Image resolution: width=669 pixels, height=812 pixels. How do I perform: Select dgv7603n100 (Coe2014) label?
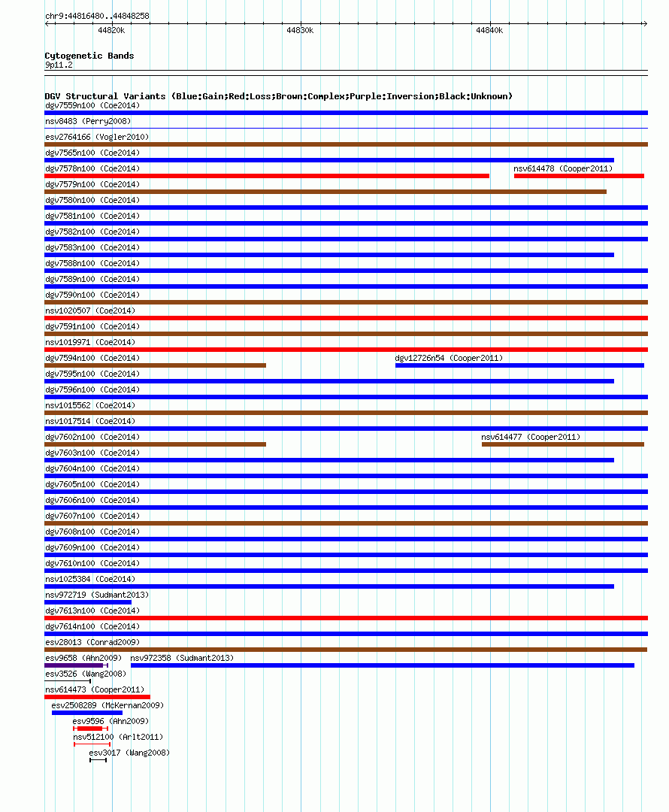[92, 453]
